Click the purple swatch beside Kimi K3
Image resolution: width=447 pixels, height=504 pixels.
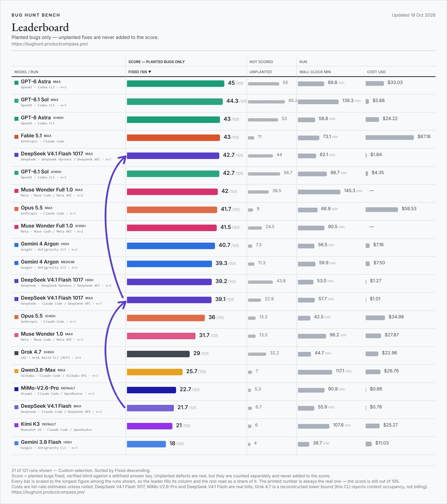(x=17, y=425)
